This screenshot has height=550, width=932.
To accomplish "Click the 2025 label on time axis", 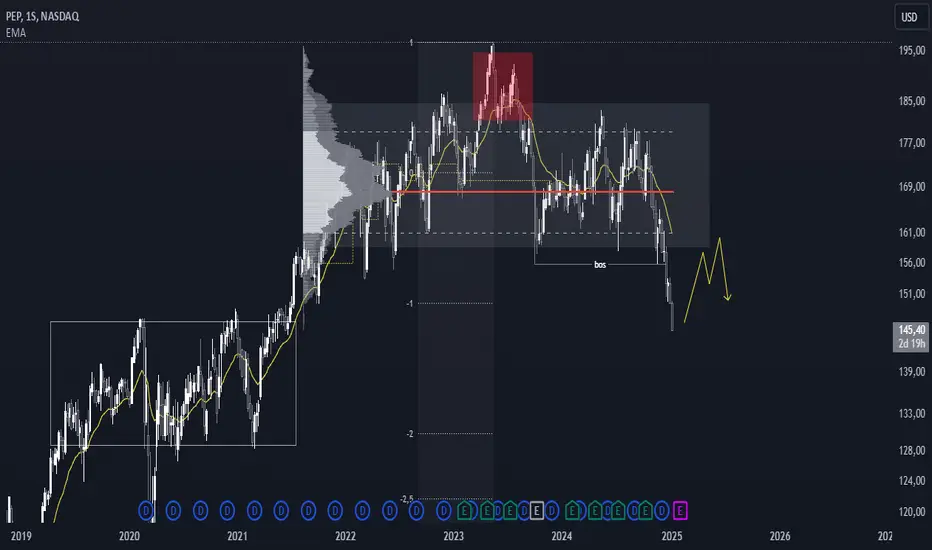I will [672, 536].
